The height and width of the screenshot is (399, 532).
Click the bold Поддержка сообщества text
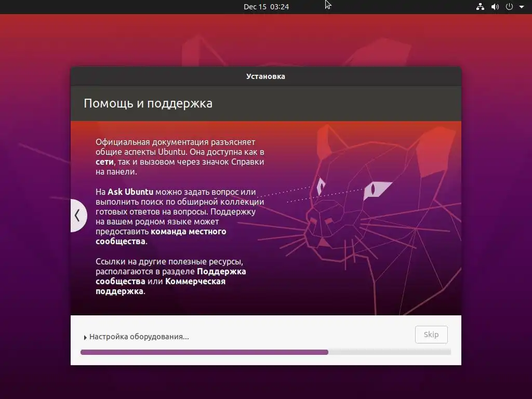coord(170,276)
